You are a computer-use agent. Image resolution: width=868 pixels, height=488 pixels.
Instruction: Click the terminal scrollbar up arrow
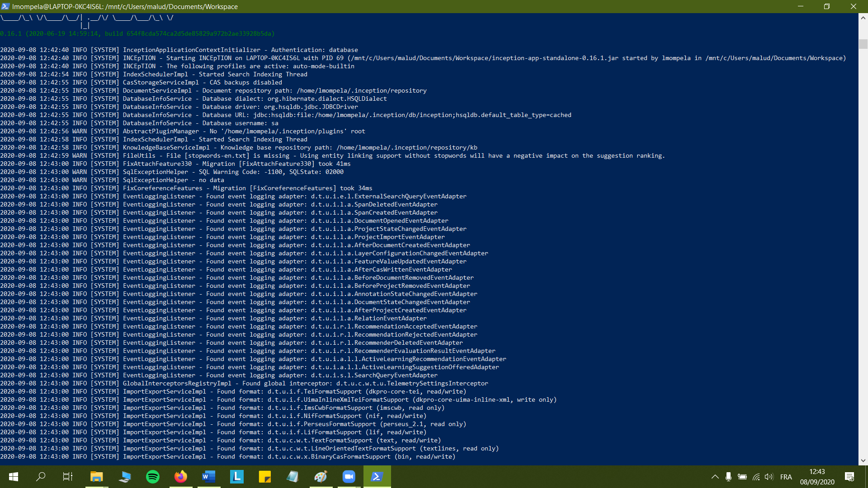[x=863, y=18]
